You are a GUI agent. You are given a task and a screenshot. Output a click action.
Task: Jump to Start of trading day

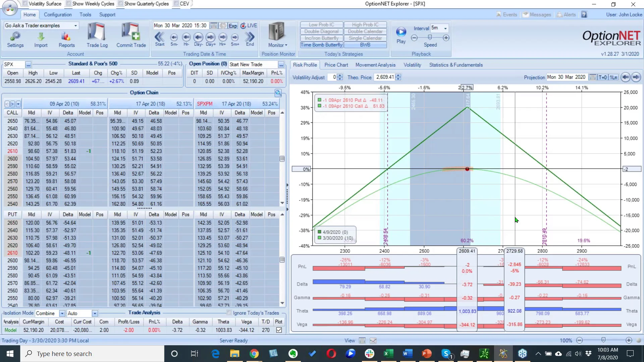coord(160,39)
